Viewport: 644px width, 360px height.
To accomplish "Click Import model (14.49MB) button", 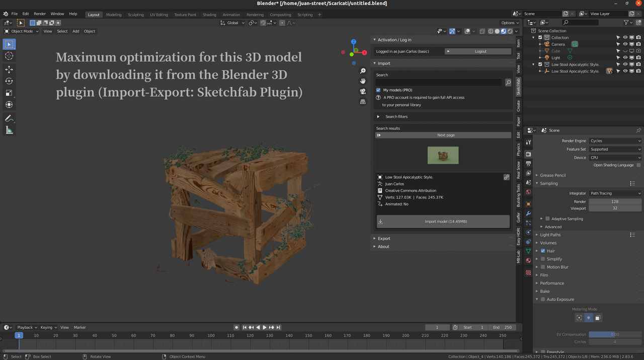I will tap(443, 222).
